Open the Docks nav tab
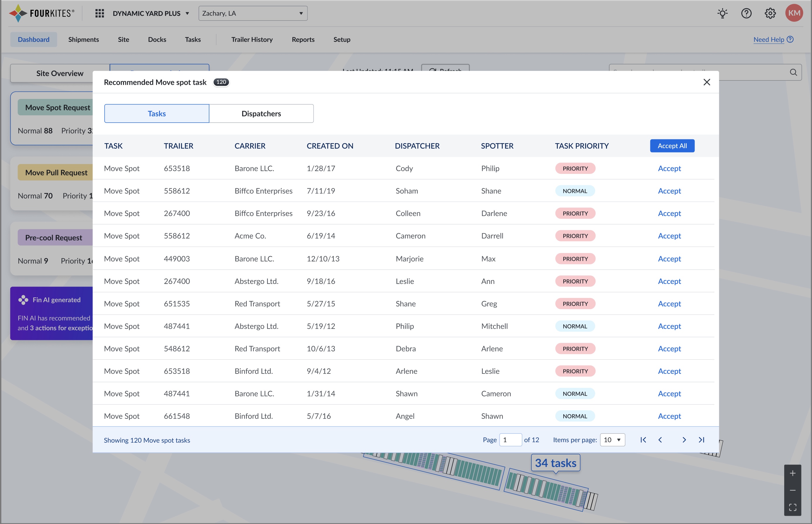The image size is (812, 524). click(157, 40)
